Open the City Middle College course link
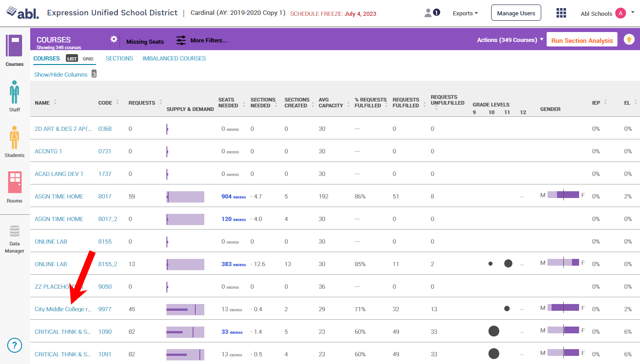Screen dimensions: 640x364 [63, 309]
